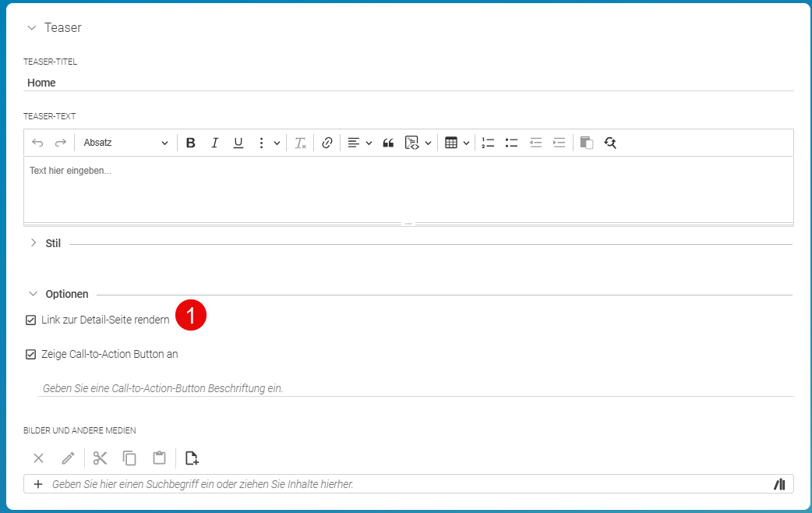
Task: Create a numbered list
Action: [x=489, y=143]
